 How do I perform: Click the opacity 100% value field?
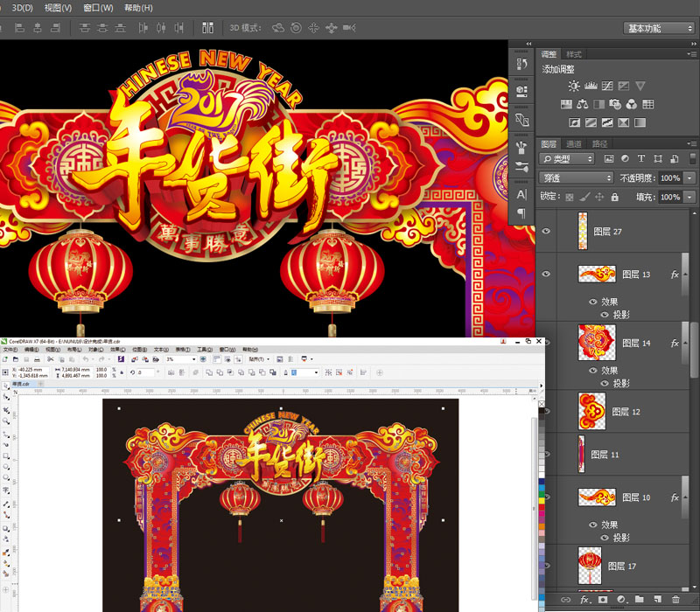[670, 178]
